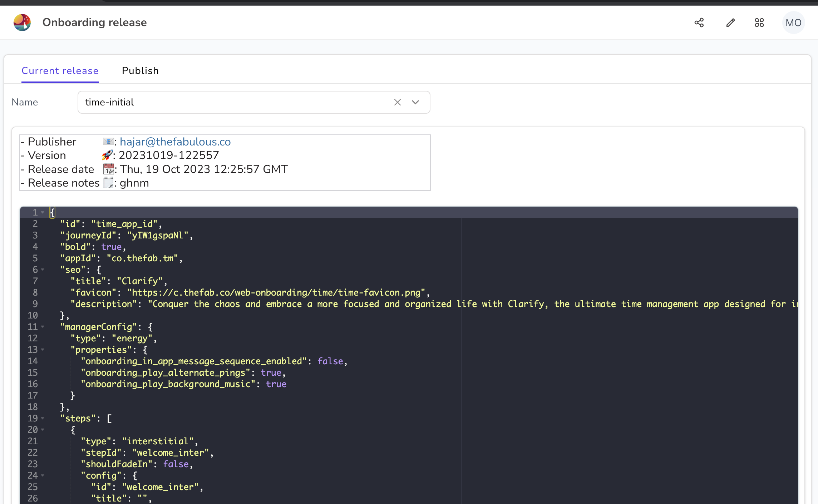Click the rocket emoji beside Version
The image size is (818, 504).
point(107,155)
